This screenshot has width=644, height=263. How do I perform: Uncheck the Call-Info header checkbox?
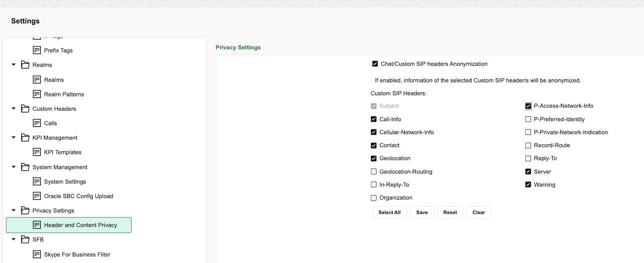[374, 119]
